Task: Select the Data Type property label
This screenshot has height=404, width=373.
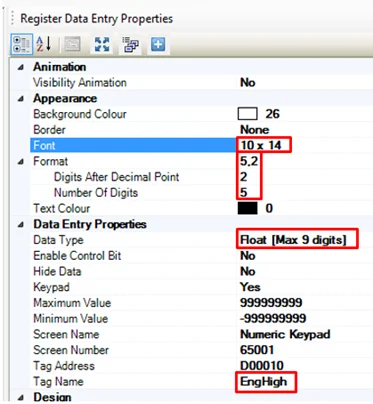Action: pyautogui.click(x=58, y=240)
